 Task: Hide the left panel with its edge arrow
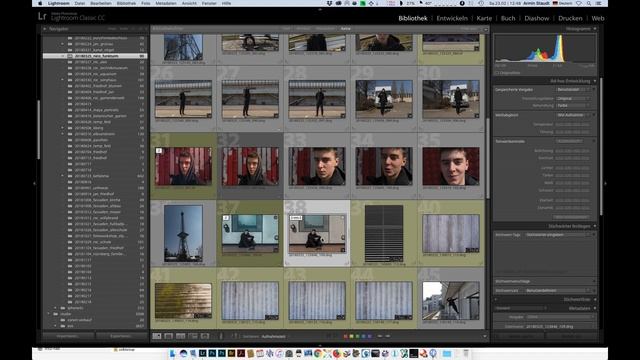point(34,184)
